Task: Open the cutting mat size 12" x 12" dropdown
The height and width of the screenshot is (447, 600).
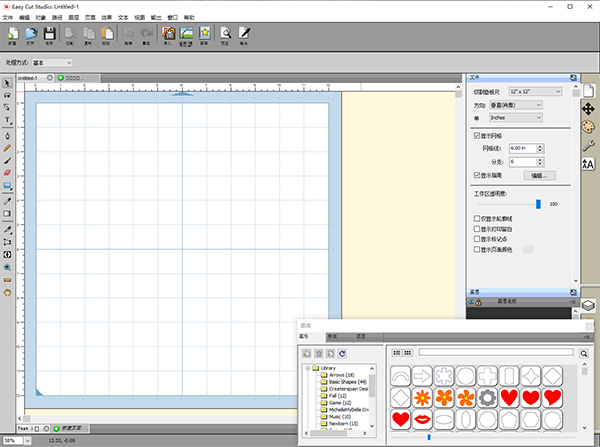Action: tap(535, 91)
